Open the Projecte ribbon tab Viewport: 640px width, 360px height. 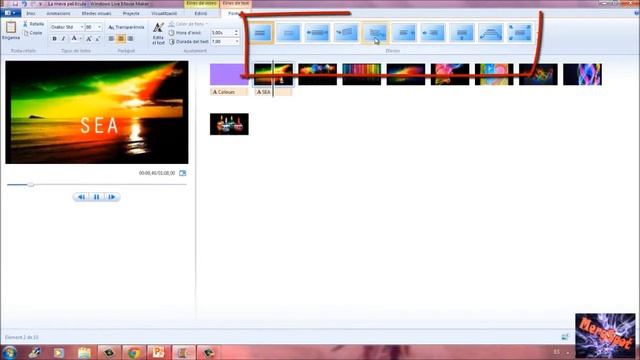(131, 13)
